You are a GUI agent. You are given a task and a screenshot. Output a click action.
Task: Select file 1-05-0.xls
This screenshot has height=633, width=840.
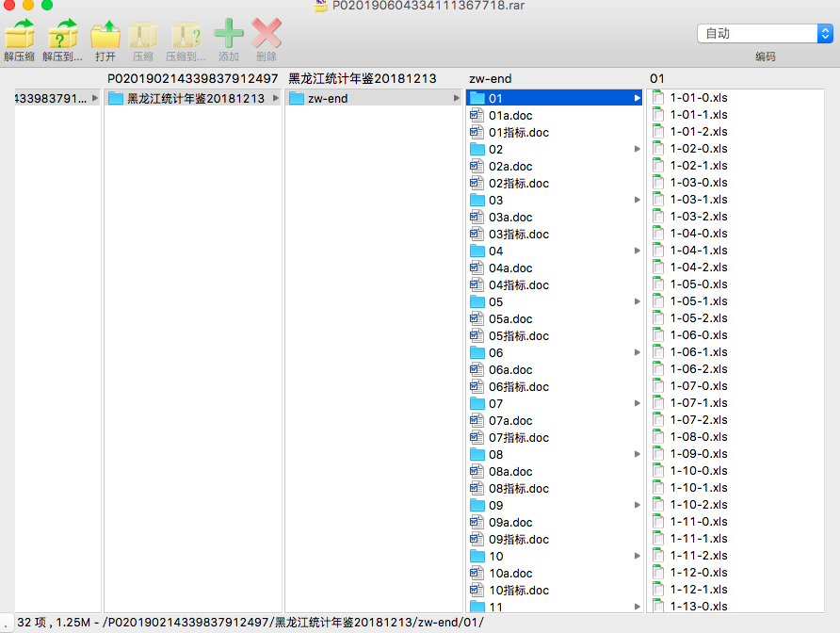(x=735, y=284)
